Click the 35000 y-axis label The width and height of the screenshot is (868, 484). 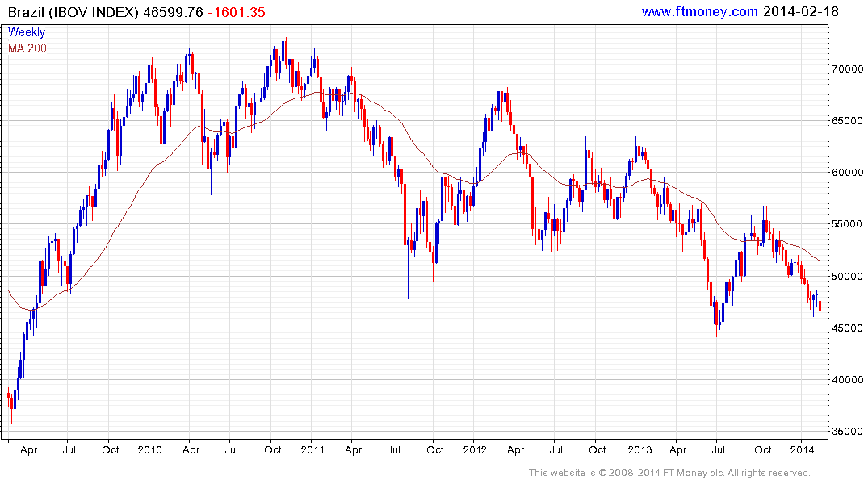(x=847, y=432)
